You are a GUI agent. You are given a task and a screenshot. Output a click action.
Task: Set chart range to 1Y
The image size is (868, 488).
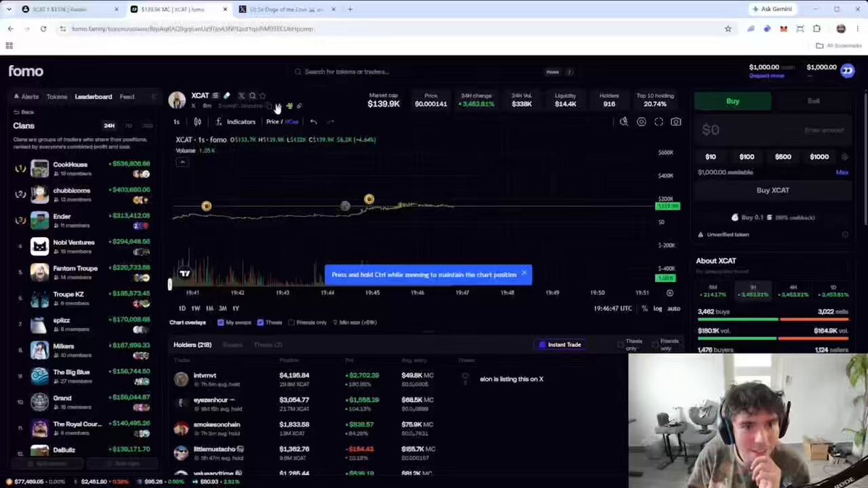[x=236, y=309]
